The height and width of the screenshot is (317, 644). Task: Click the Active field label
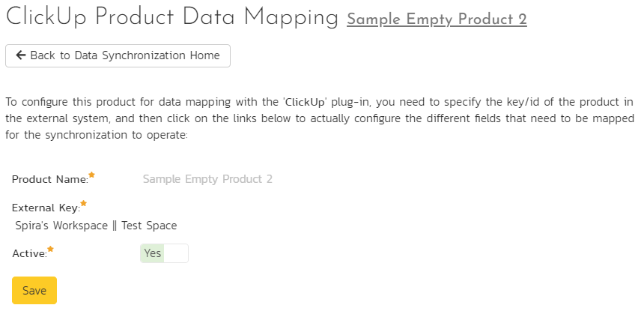[x=29, y=254]
